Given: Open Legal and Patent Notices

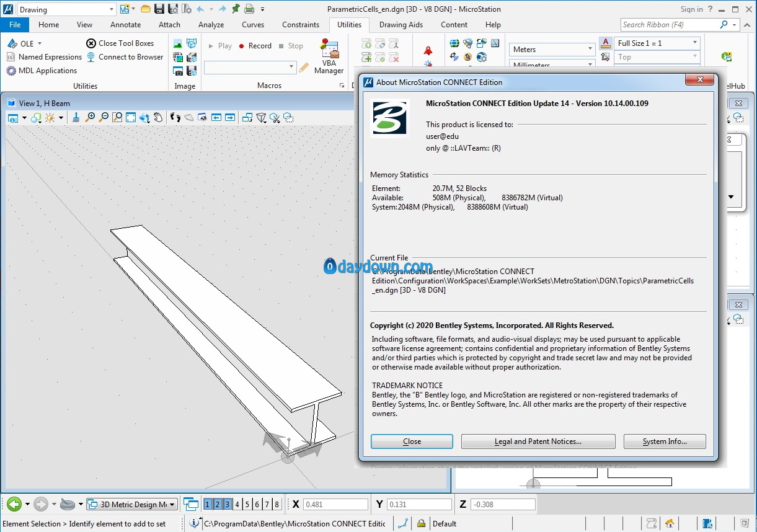Looking at the screenshot, I should pos(538,441).
